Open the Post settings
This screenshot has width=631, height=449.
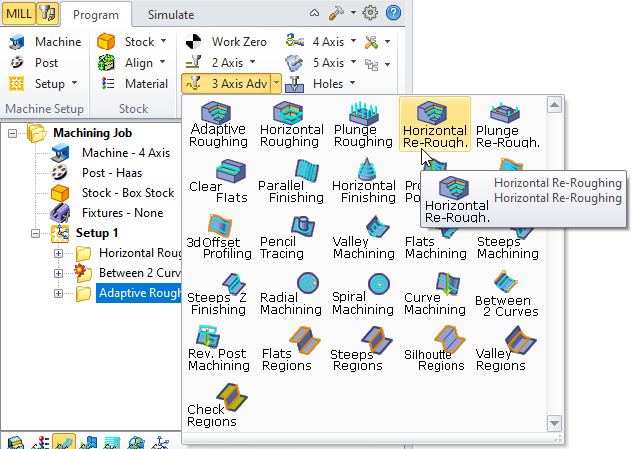34,63
